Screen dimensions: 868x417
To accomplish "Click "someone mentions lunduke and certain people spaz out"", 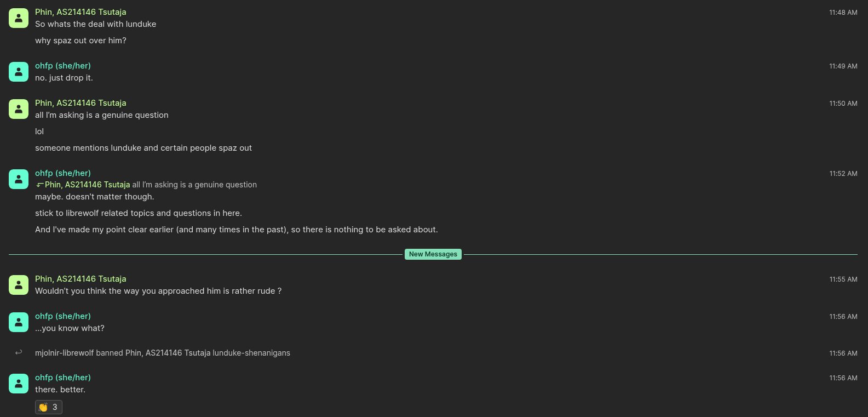I will coord(143,147).
